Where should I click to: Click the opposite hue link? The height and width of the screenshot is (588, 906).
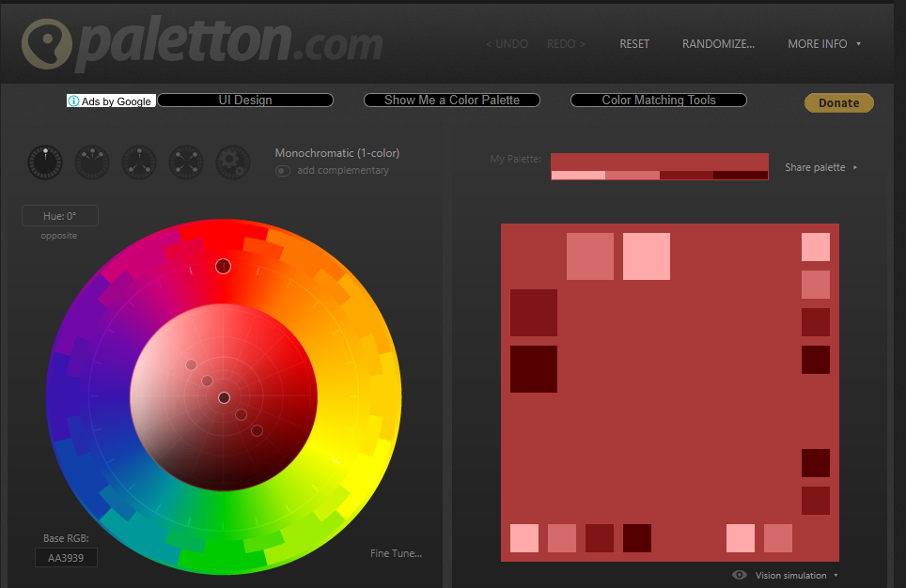(59, 236)
